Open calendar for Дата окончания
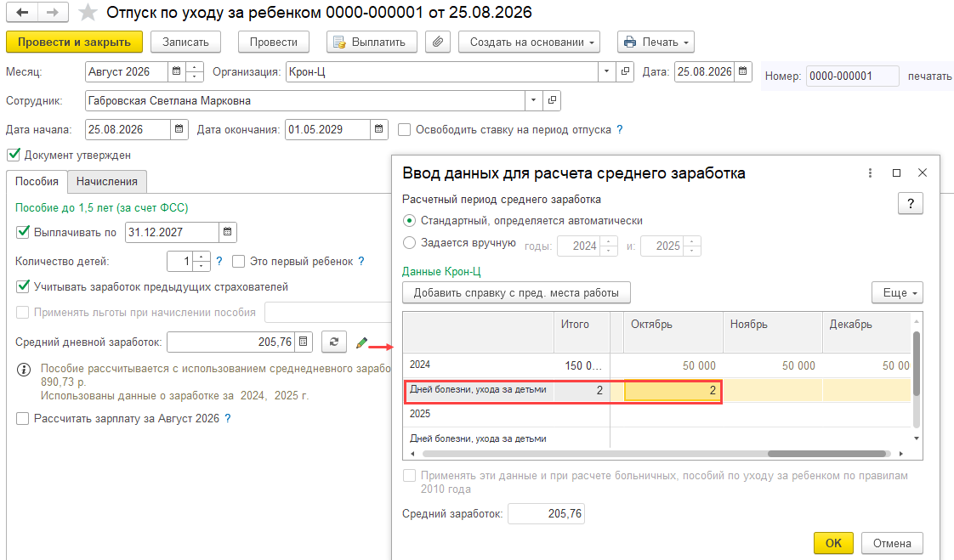Viewport: 954px width, 560px height. 378,129
